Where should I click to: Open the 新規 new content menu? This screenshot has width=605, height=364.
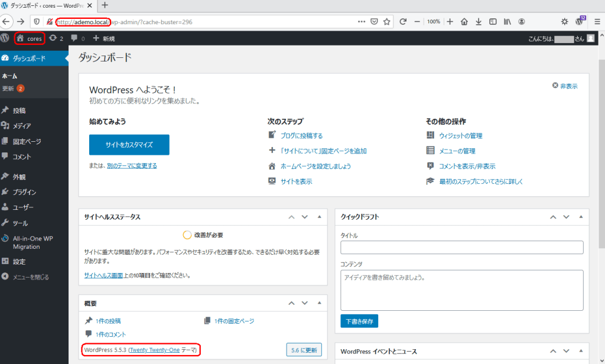point(104,38)
